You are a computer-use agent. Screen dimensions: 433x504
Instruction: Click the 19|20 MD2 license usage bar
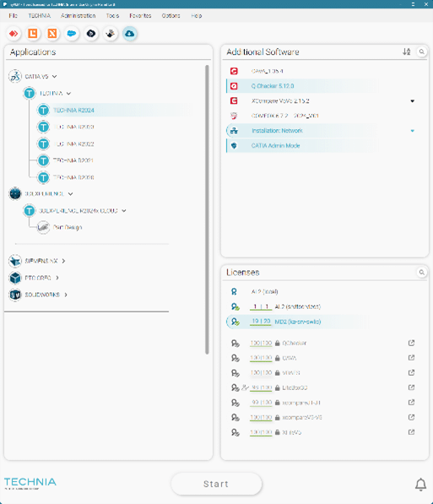(x=261, y=322)
